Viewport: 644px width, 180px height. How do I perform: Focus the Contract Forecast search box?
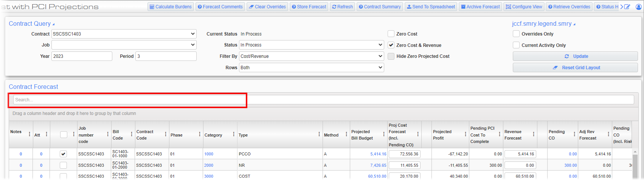tap(323, 100)
